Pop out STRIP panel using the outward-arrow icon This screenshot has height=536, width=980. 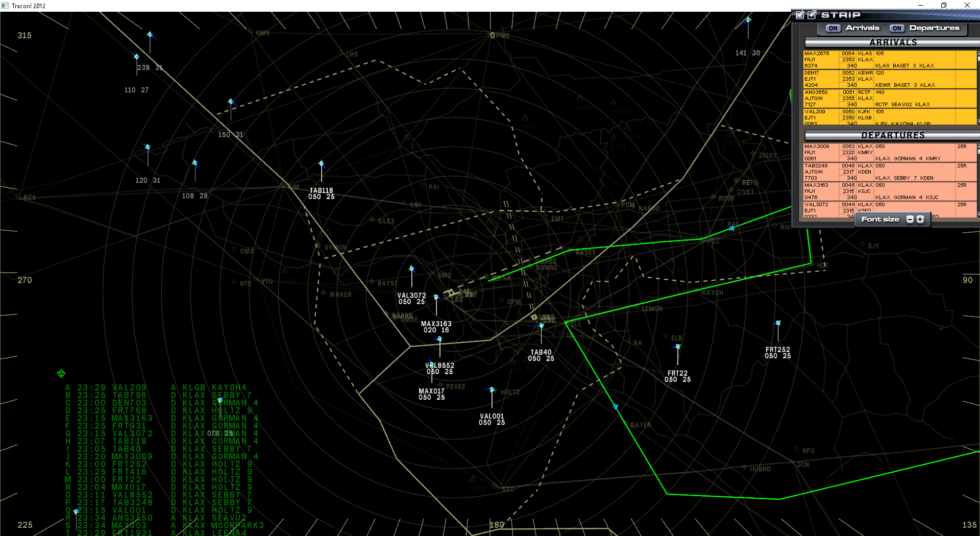tap(811, 15)
